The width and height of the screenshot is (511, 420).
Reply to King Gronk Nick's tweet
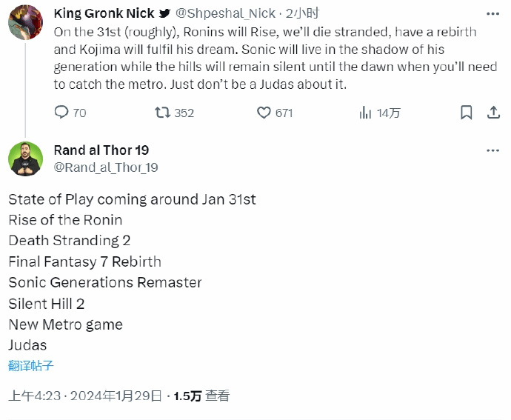62,113
